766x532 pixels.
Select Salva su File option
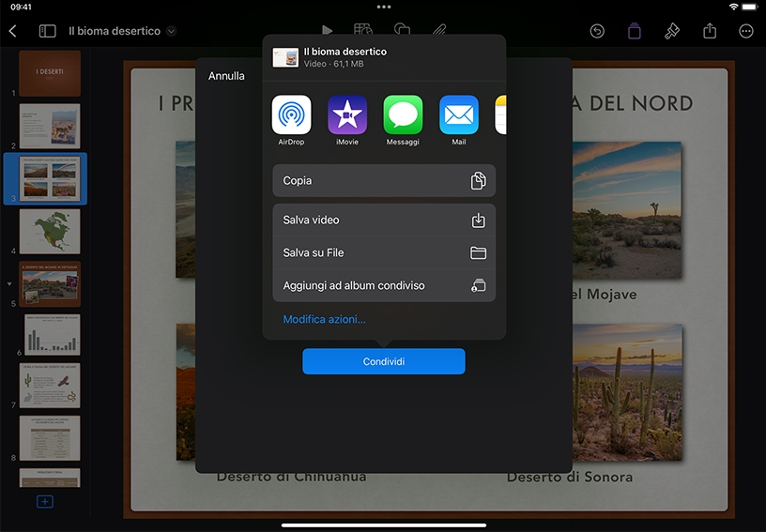click(384, 252)
